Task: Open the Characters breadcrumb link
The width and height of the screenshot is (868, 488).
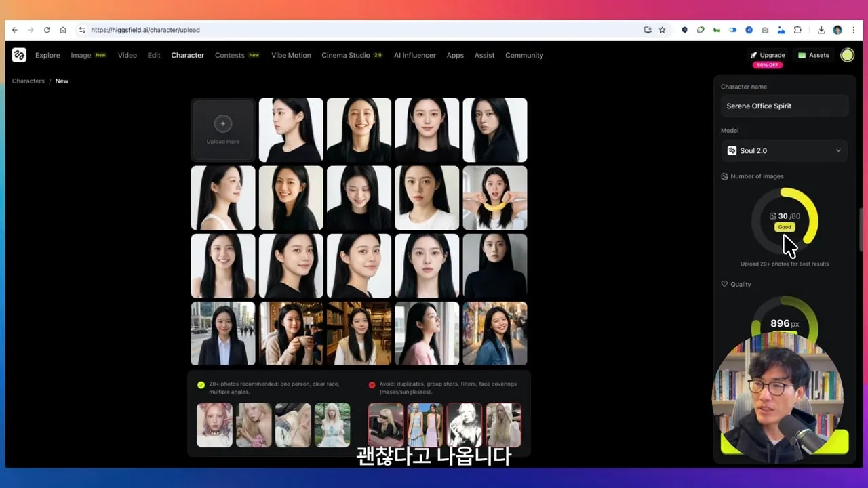Action: point(28,81)
